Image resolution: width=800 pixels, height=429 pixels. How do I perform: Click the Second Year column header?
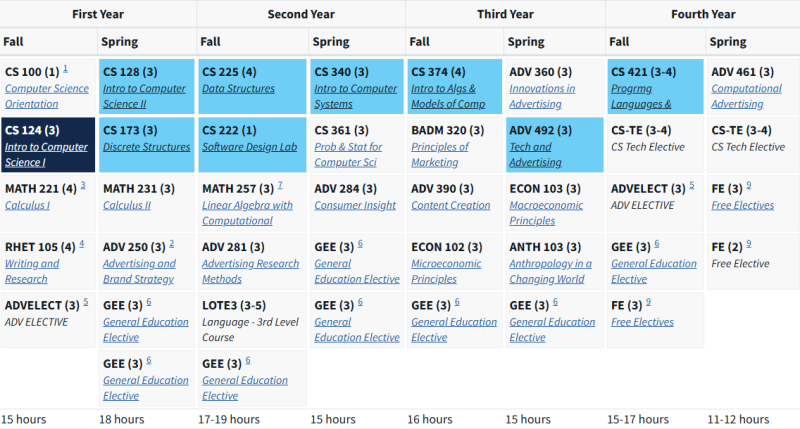click(x=301, y=14)
